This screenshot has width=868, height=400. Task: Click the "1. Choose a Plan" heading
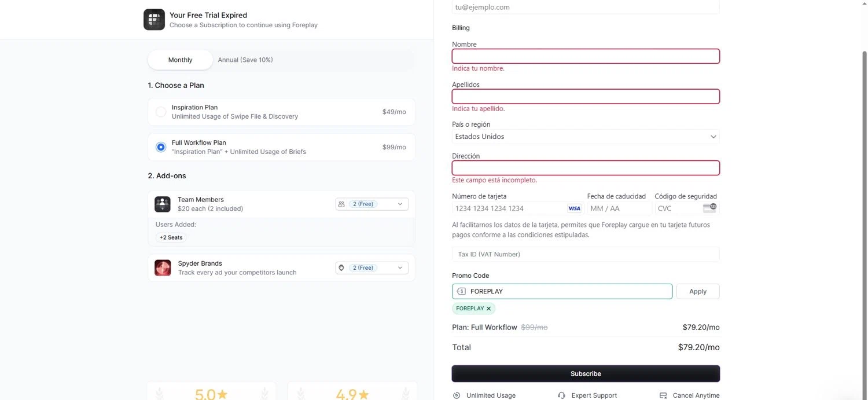[176, 85]
